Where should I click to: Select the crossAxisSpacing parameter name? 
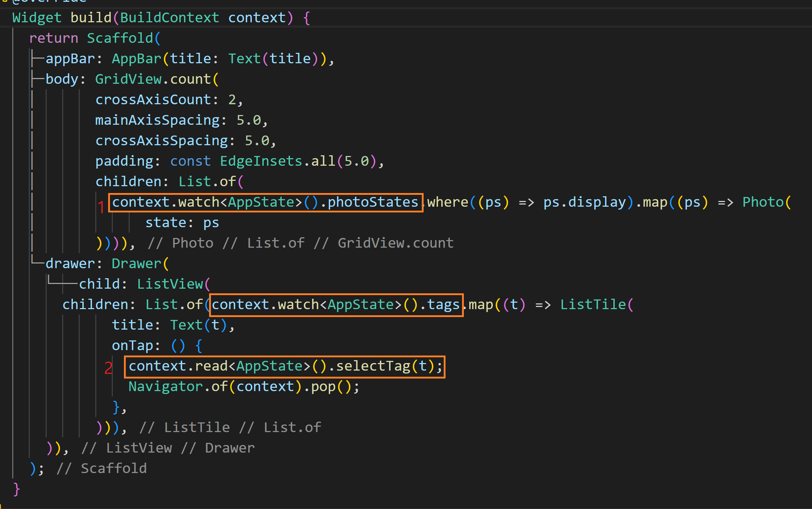[x=161, y=141]
